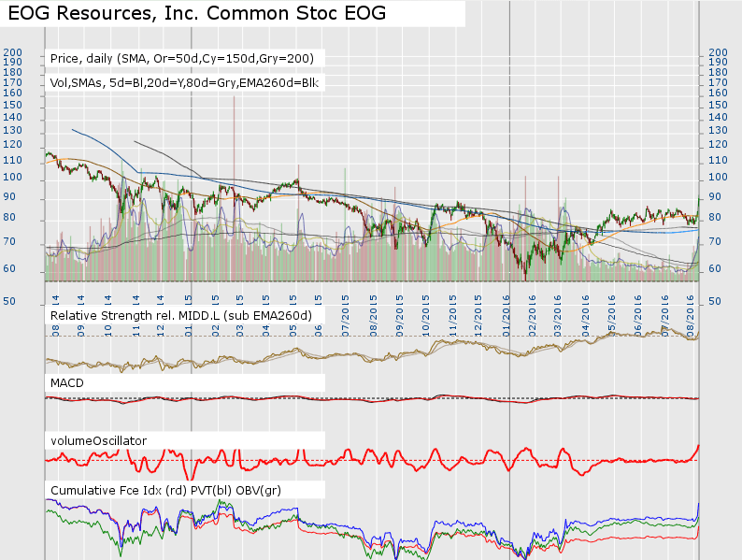Select the 04/2016 date label

coord(585,316)
